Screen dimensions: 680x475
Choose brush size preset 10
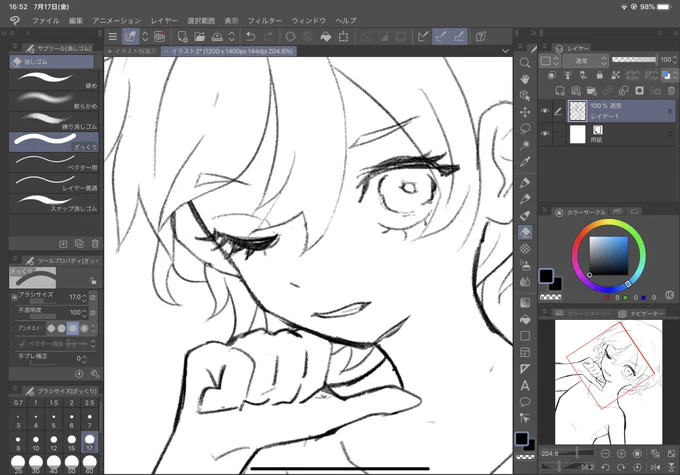(36, 442)
